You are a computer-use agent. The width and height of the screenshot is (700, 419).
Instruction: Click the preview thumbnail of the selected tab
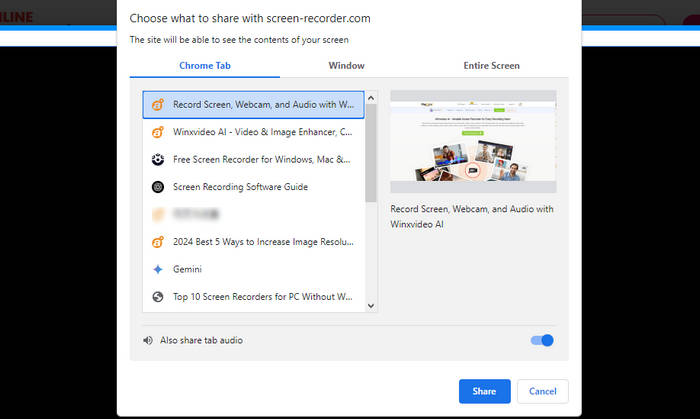coord(473,141)
